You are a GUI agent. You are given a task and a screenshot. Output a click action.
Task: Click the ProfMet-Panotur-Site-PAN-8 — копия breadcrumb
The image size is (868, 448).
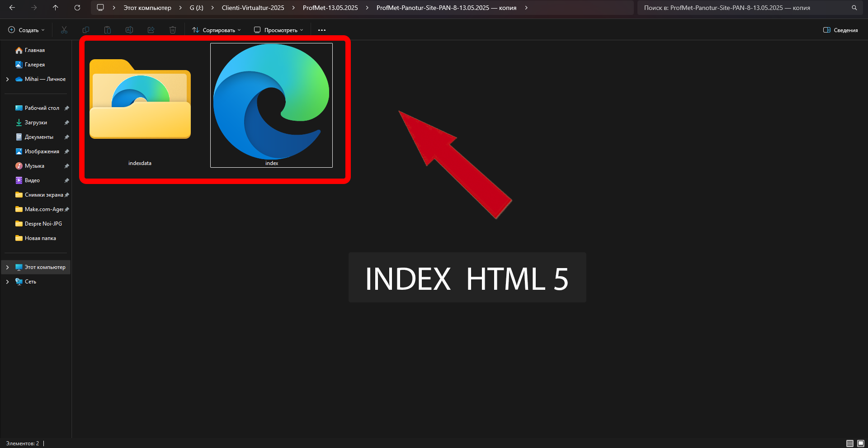pyautogui.click(x=446, y=8)
